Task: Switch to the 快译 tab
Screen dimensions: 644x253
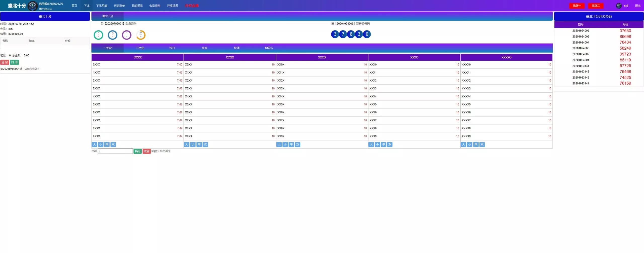Action: pyautogui.click(x=237, y=48)
